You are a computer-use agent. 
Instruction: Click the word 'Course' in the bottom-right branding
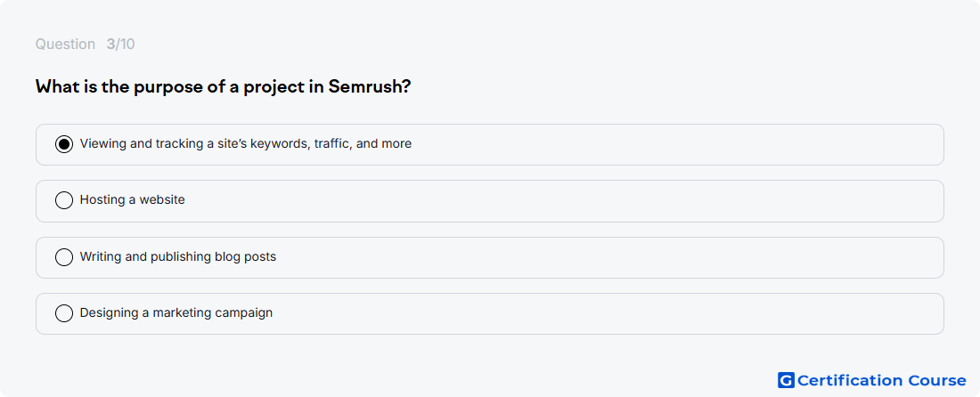[936, 380]
